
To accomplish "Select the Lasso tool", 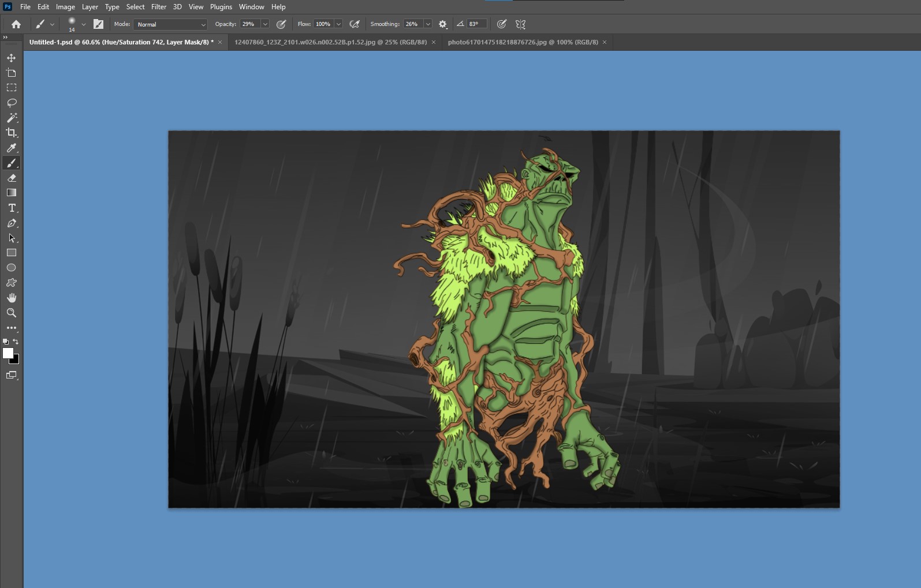I will [x=12, y=103].
